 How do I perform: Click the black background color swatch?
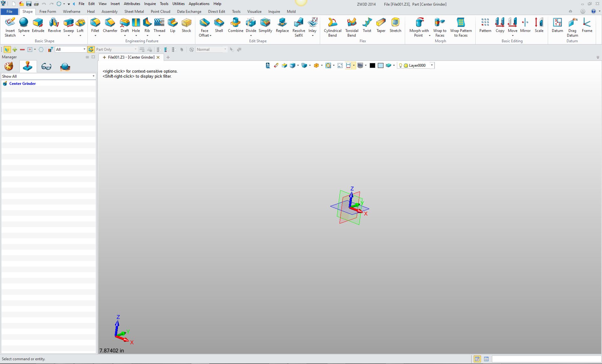coord(372,65)
